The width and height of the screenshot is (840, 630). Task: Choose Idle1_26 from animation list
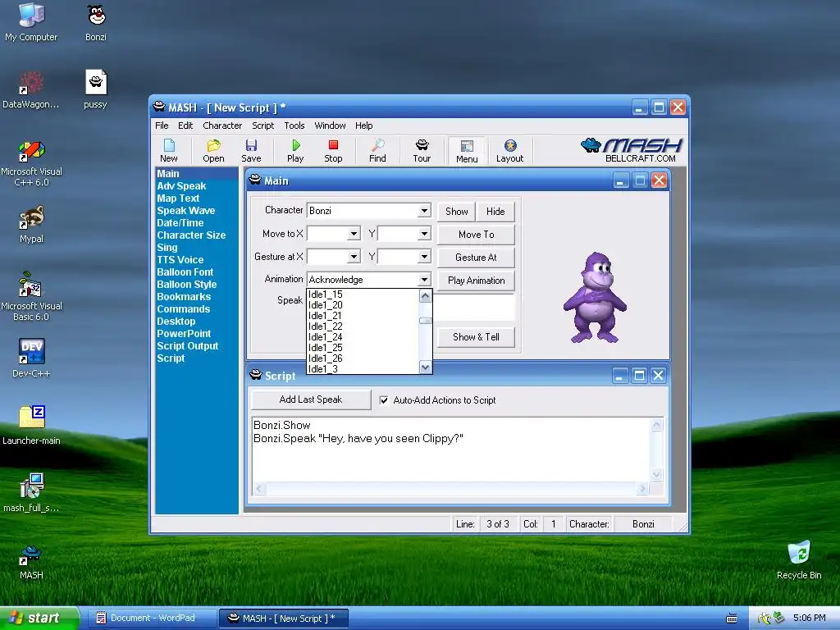pos(362,358)
